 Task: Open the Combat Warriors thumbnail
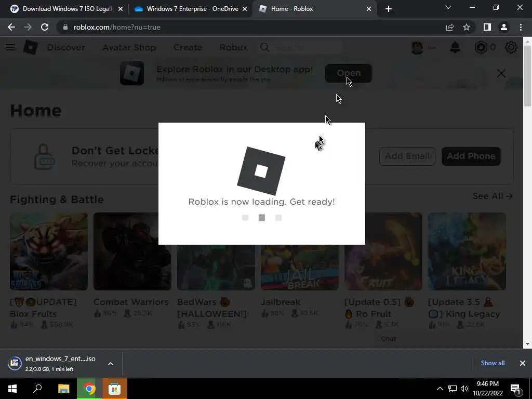132,251
